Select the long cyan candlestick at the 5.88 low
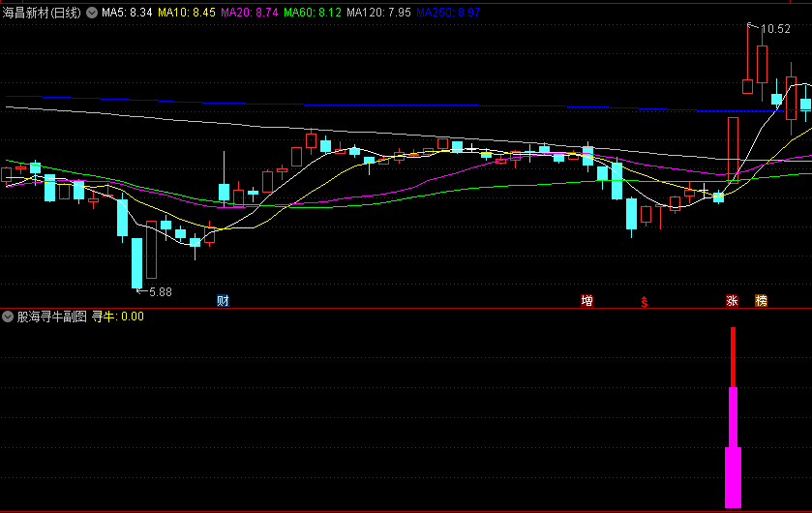 pos(136,263)
